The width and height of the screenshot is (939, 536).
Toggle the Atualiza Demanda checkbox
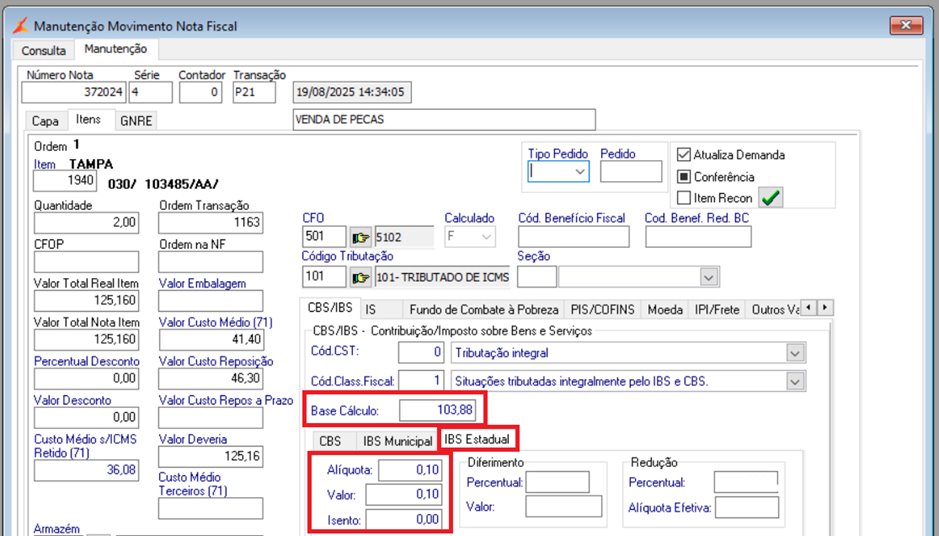tap(683, 155)
